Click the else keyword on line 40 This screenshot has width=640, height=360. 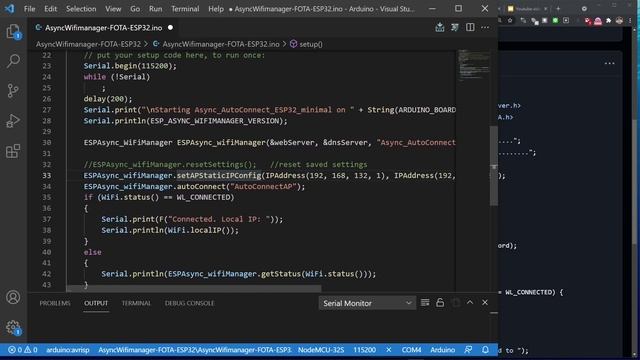[x=93, y=252]
